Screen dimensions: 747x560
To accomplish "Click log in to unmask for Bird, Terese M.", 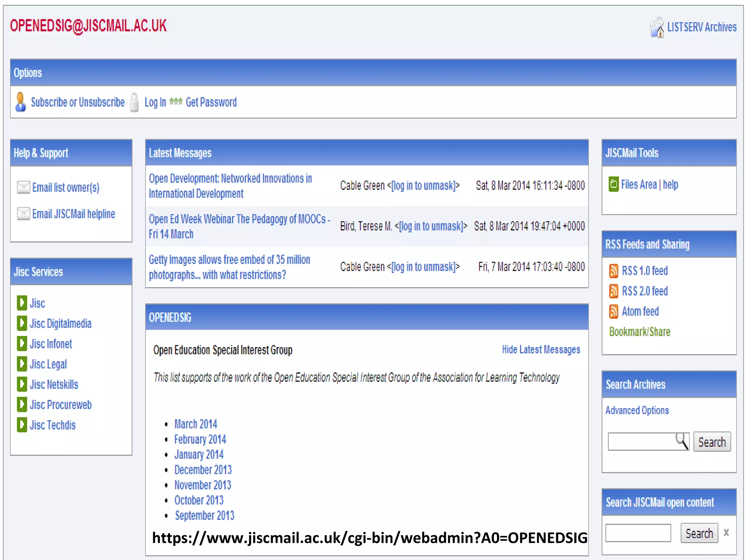I will coord(431,226).
